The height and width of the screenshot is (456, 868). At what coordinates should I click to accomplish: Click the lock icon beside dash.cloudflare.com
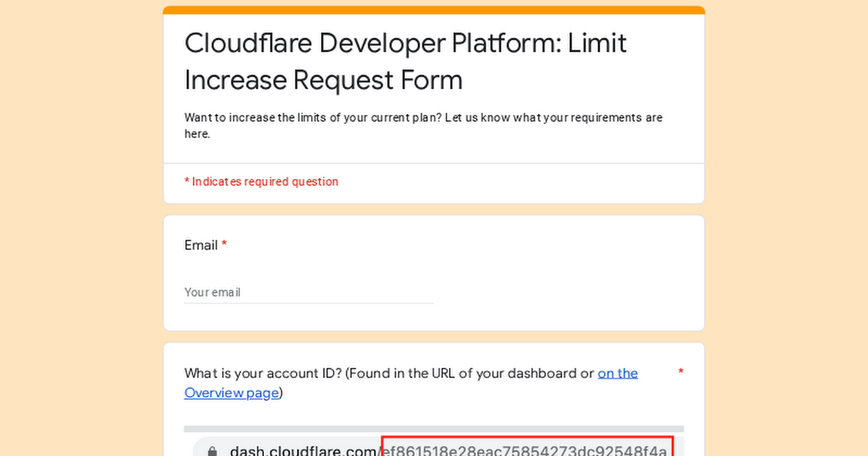coord(212,451)
